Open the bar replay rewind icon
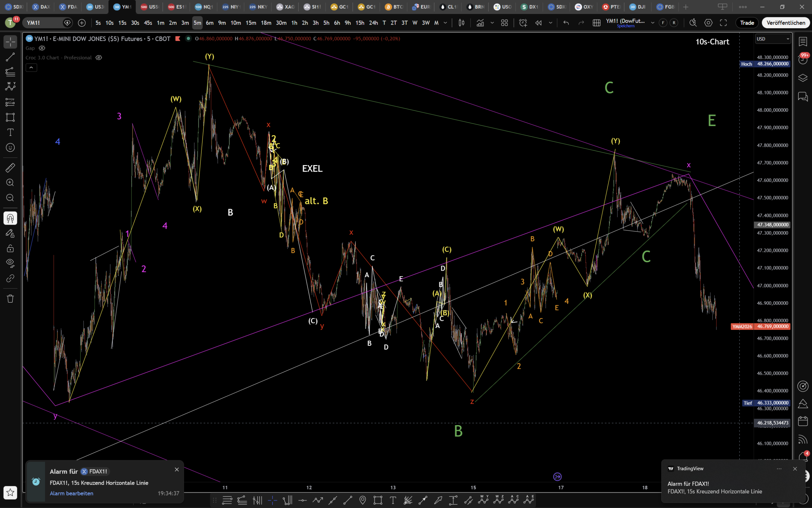The image size is (812, 508). pyautogui.click(x=539, y=23)
